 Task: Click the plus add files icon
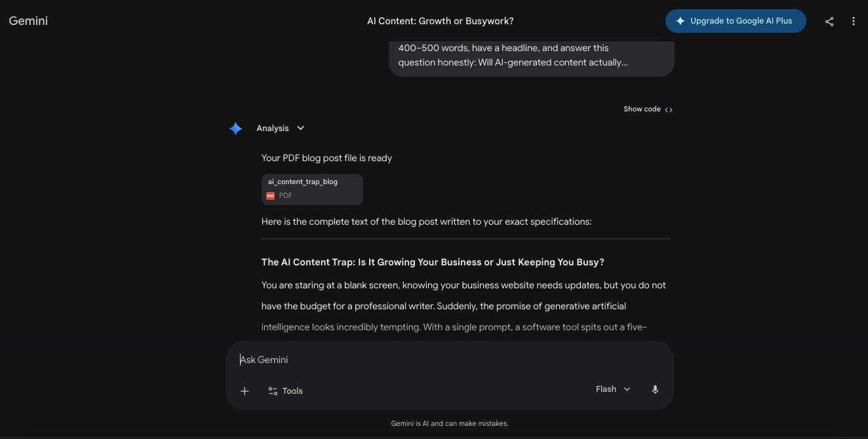(x=245, y=391)
